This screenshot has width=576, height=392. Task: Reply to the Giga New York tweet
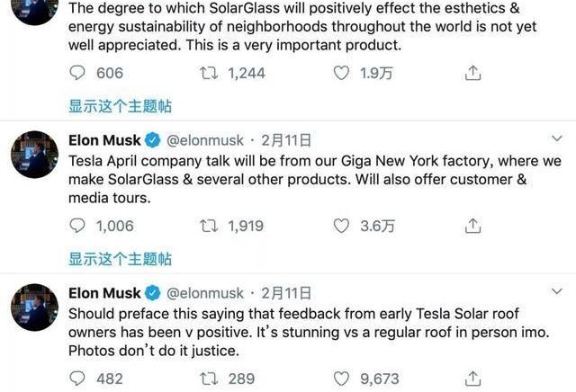78,226
